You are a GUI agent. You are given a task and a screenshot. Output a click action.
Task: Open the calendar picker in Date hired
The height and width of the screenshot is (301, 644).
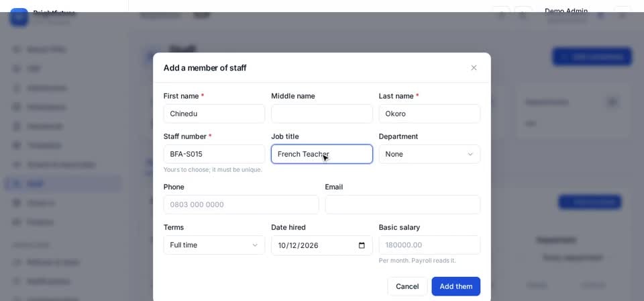(x=362, y=245)
